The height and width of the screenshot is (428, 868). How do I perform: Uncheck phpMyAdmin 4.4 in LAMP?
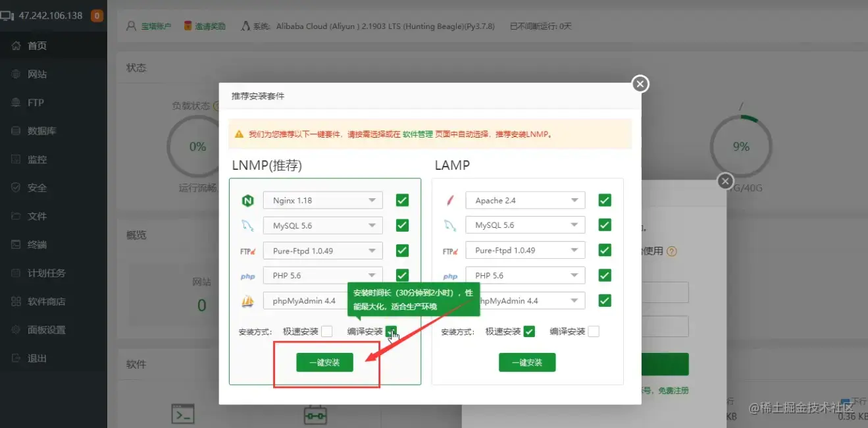point(605,300)
